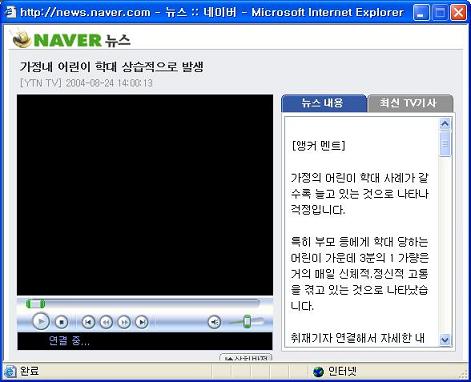Click the rewind button
This screenshot has width=471, height=382.
[x=106, y=322]
